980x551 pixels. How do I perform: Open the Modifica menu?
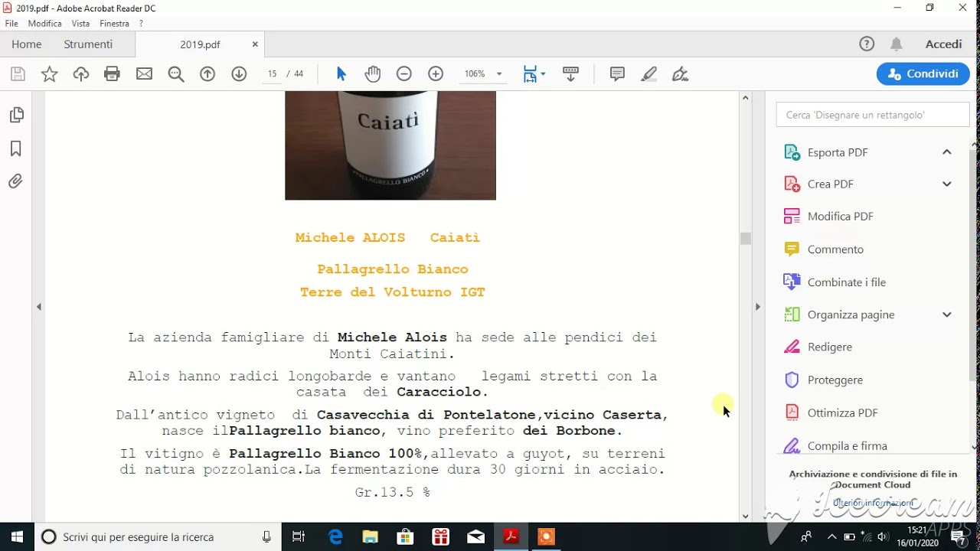(44, 23)
